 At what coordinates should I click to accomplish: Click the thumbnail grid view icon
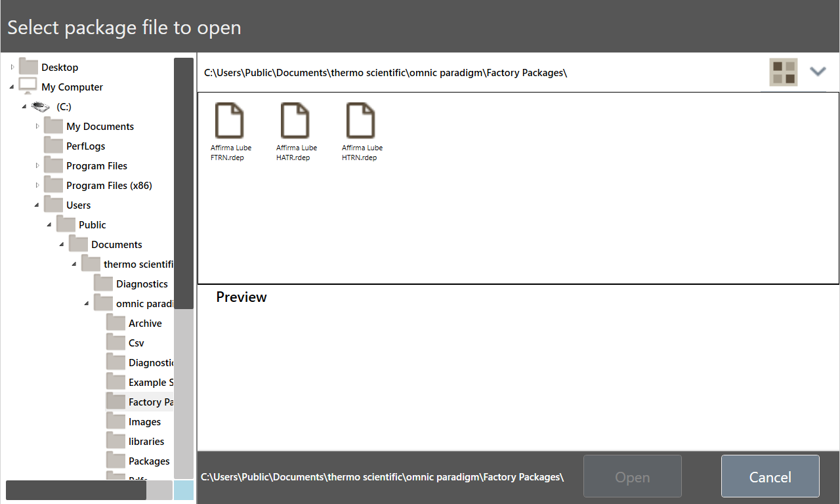(783, 72)
